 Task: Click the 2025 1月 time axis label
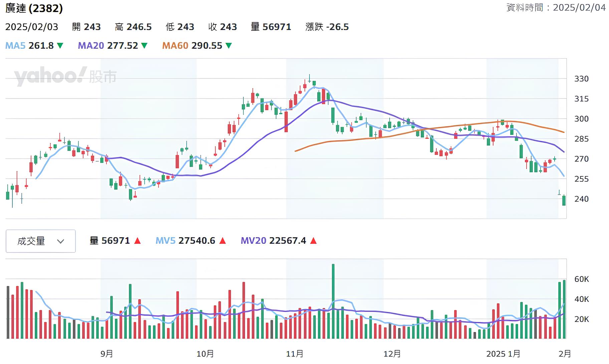tap(503, 354)
